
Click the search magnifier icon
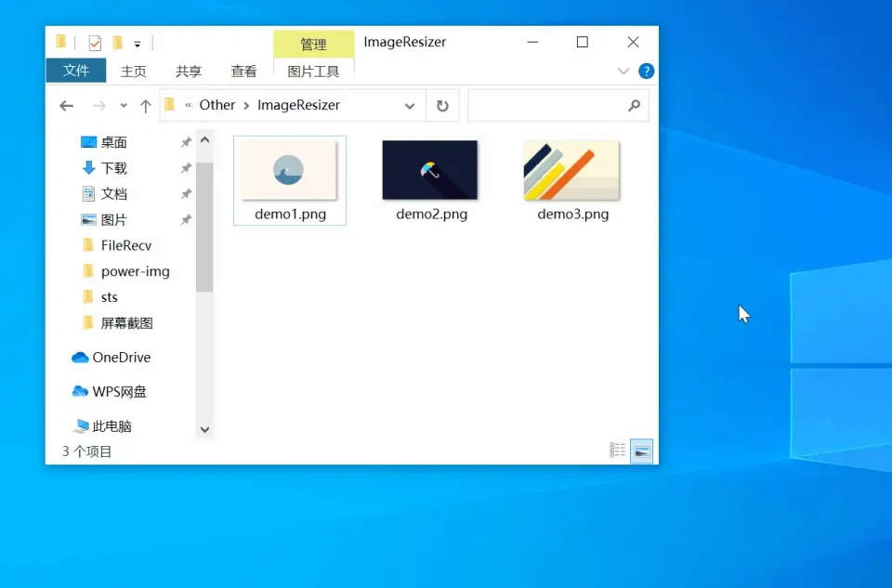pyautogui.click(x=634, y=106)
